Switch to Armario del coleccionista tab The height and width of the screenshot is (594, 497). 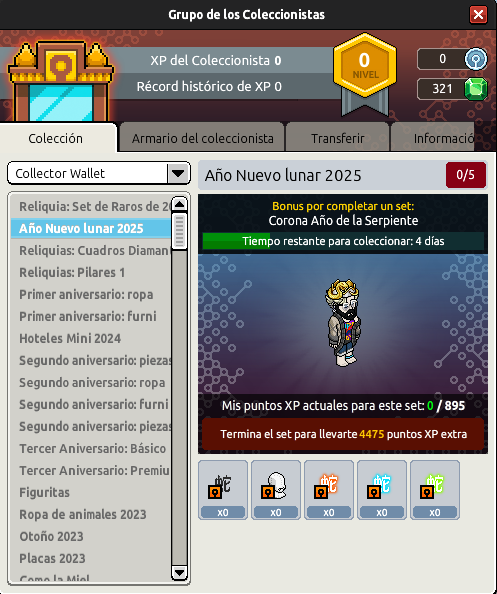tap(202, 138)
